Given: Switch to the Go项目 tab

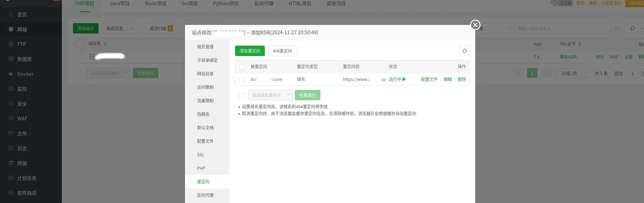Looking at the screenshot, I should [x=190, y=3].
